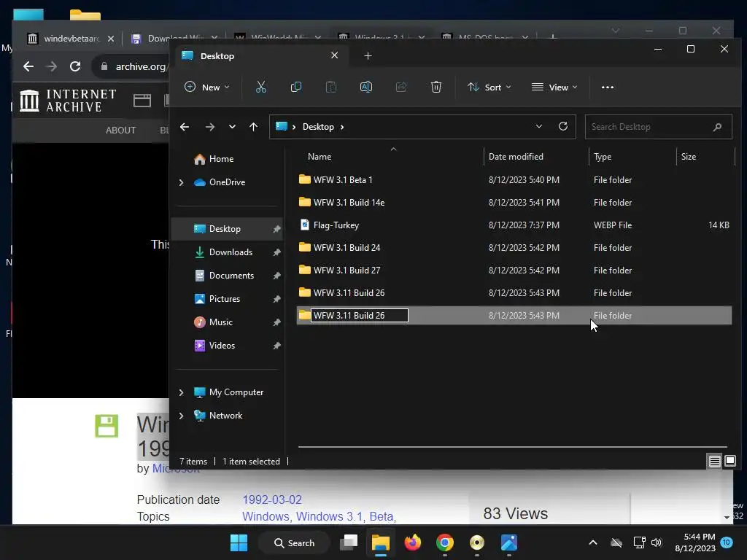This screenshot has height=560, width=747.
Task: Click the disc app icon on taskbar
Action: tap(477, 542)
